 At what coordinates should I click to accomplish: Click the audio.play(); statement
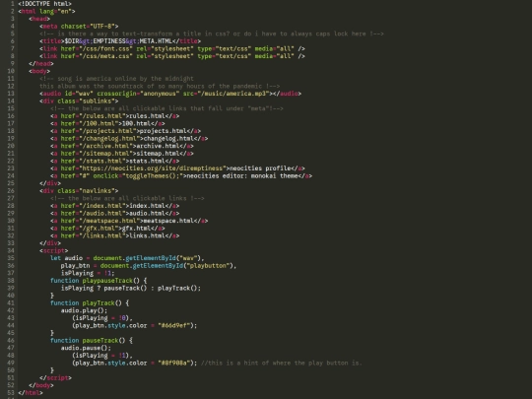pyautogui.click(x=84, y=310)
